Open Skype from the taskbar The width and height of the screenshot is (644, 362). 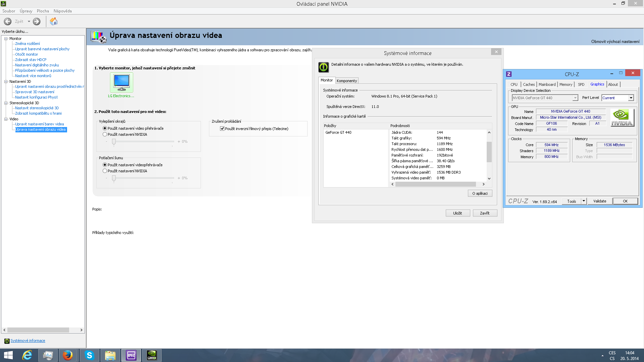pyautogui.click(x=89, y=355)
